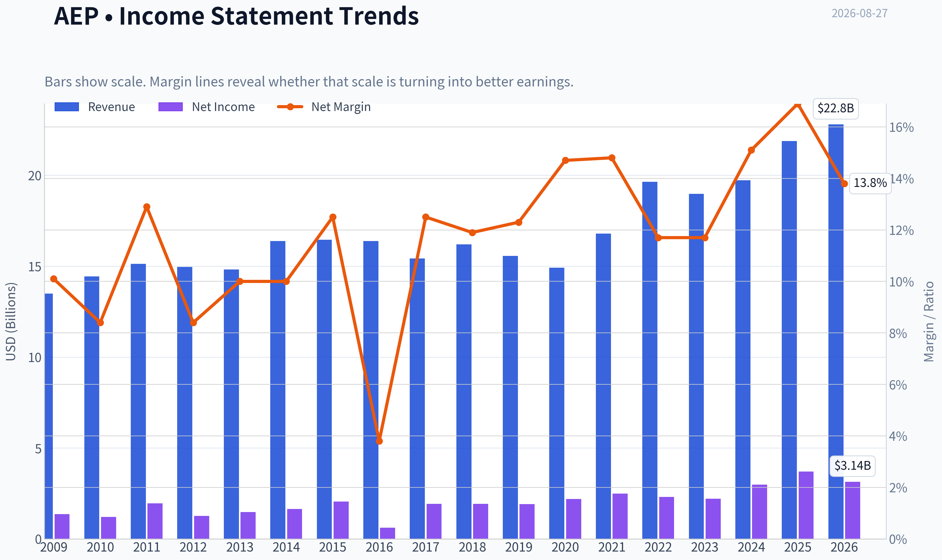Screen dimensions: 942x560
Task: Click the 2015 net margin data point
Action: (x=333, y=217)
